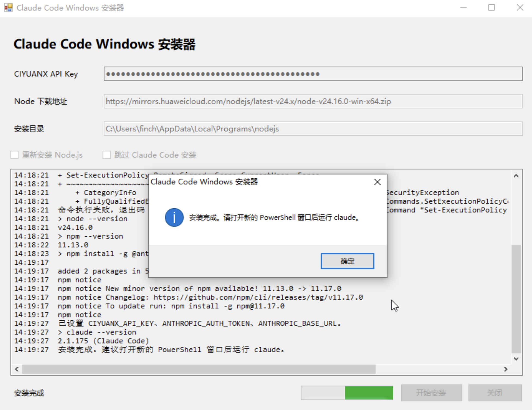Click the final log line '安装完成。建议打开新的 PowerShell'
The height and width of the screenshot is (410, 532).
pyautogui.click(x=171, y=350)
